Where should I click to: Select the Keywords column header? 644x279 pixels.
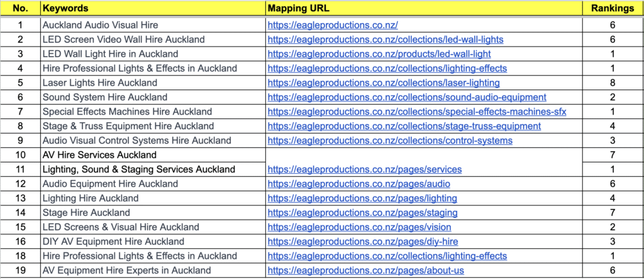click(65, 9)
